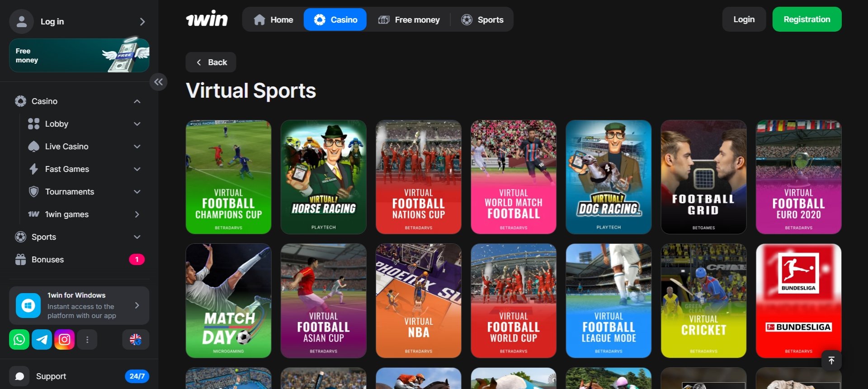This screenshot has height=389, width=868.
Task: Expand the Lobby submenu
Action: [137, 124]
